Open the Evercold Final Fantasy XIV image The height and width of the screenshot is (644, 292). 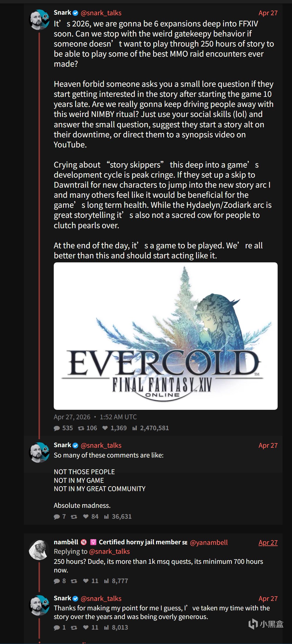click(x=166, y=336)
